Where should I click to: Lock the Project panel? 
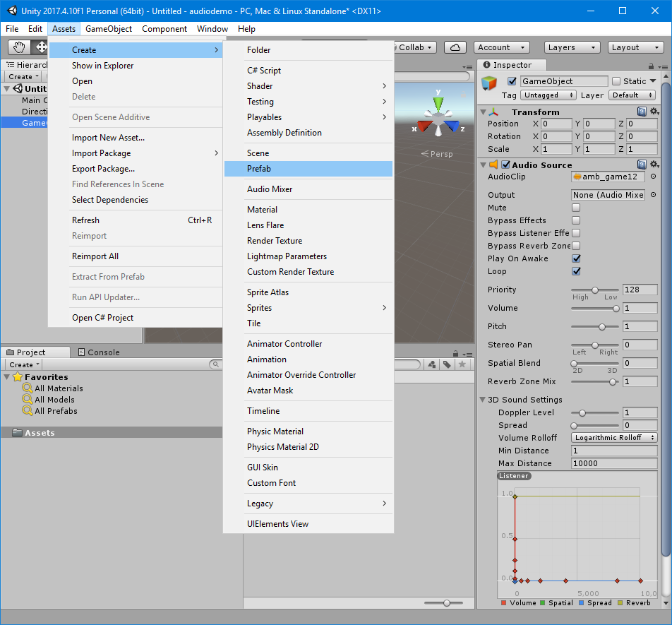click(x=455, y=353)
